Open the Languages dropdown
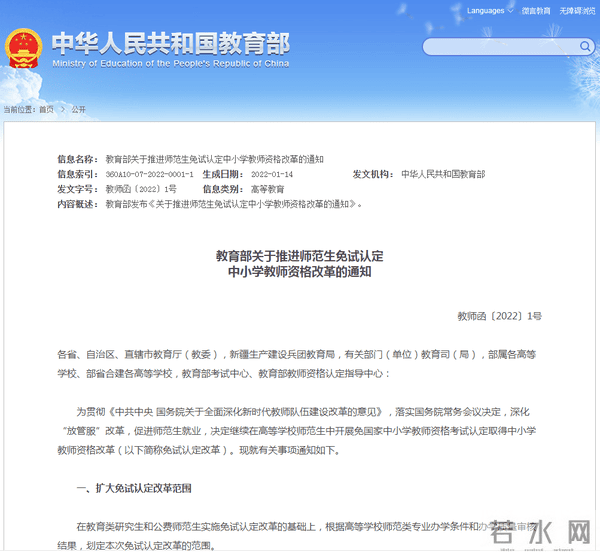This screenshot has height=552, width=600. (489, 11)
